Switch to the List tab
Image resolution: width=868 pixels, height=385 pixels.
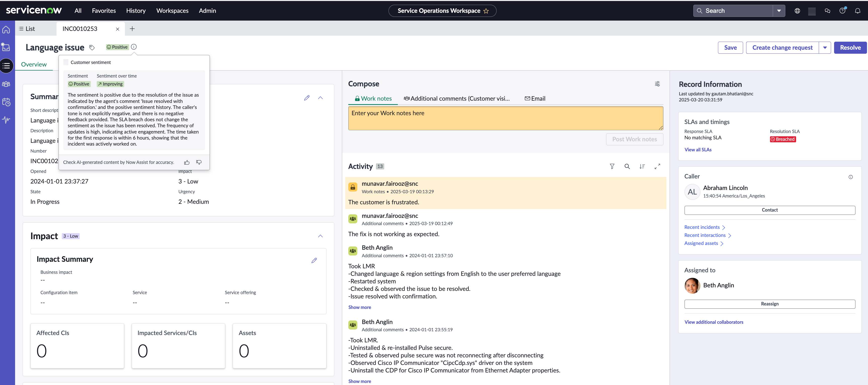[x=27, y=29]
